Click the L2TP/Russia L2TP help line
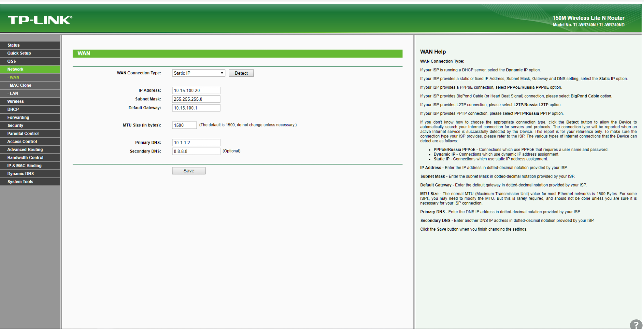644x329 pixels. (x=491, y=105)
